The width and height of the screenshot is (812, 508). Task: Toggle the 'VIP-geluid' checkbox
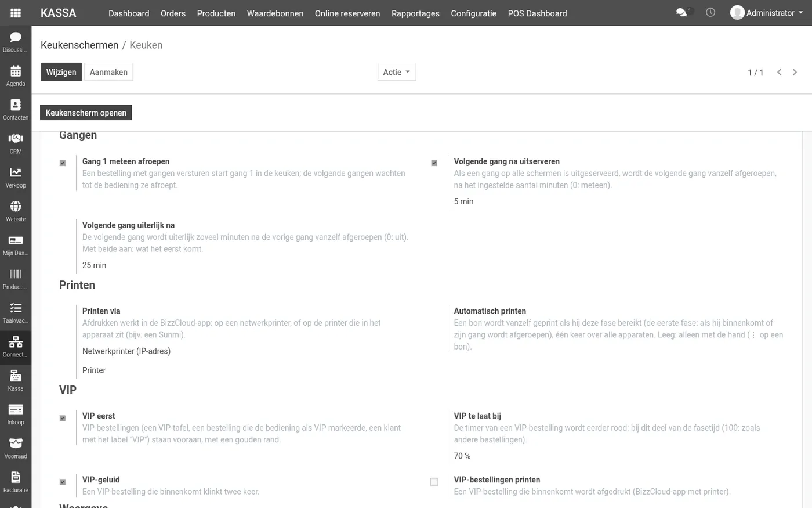click(63, 482)
